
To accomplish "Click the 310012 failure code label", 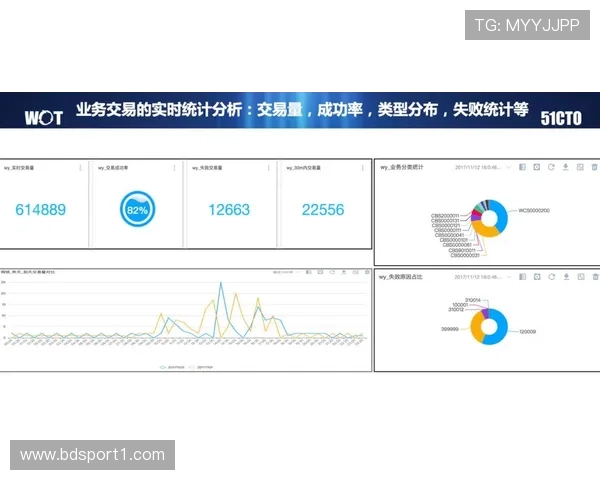I will (456, 309).
